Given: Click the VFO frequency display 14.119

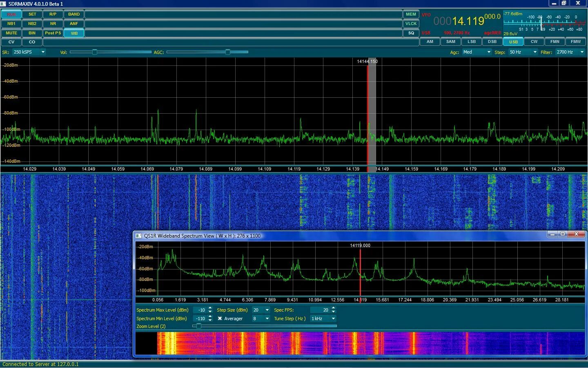Looking at the screenshot, I should coord(467,20).
